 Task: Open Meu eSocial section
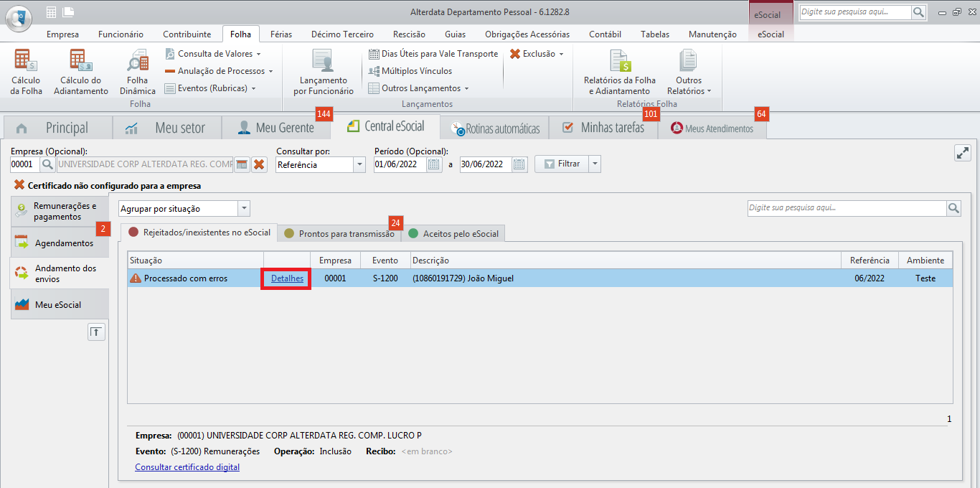click(x=60, y=304)
